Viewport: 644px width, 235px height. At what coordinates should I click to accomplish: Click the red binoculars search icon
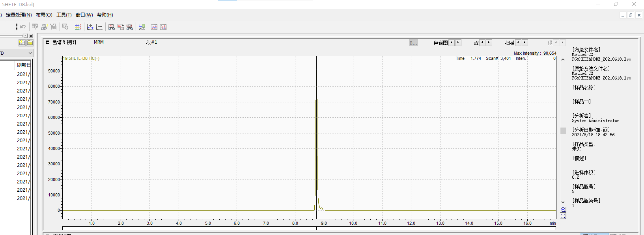click(x=130, y=27)
